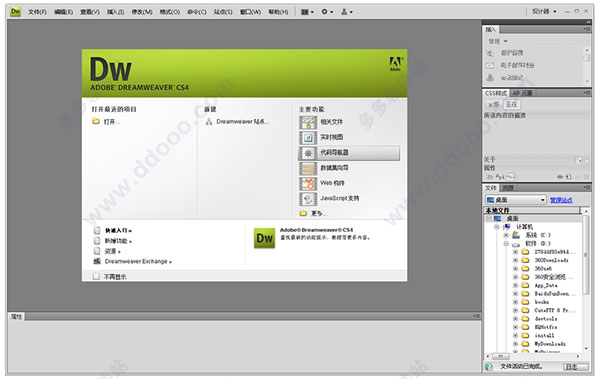Open the 编辑(E) menu
This screenshot has width=600, height=379.
[x=64, y=12]
